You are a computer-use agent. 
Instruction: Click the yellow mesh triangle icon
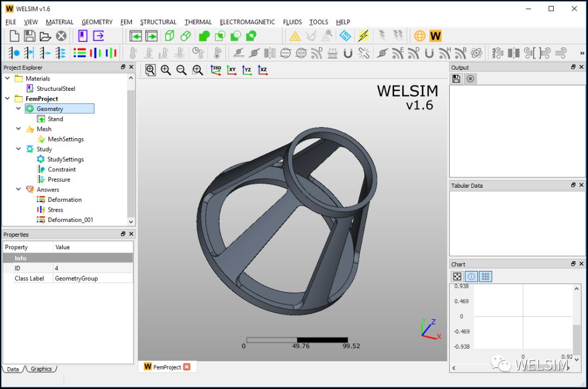point(295,36)
